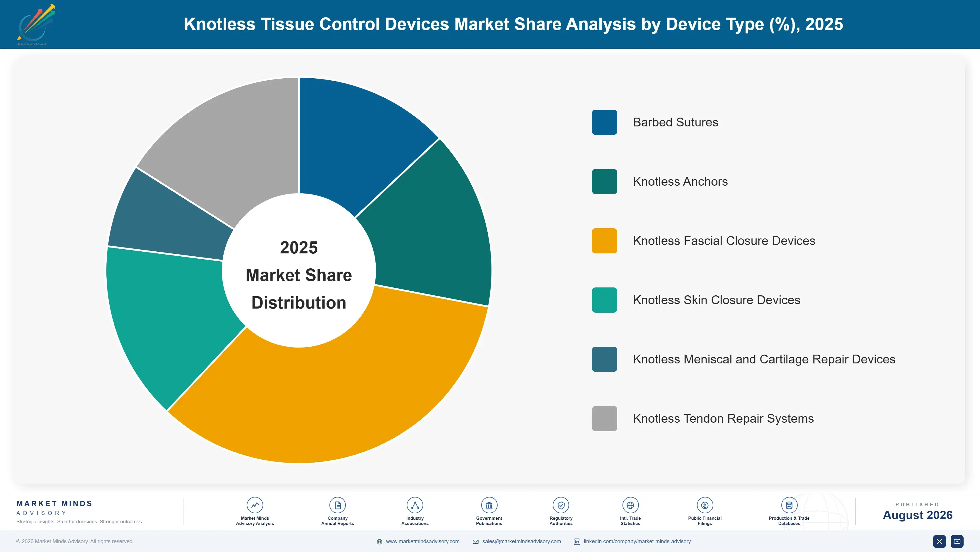Click the X social media icon
The height and width of the screenshot is (552, 980).
coord(939,541)
